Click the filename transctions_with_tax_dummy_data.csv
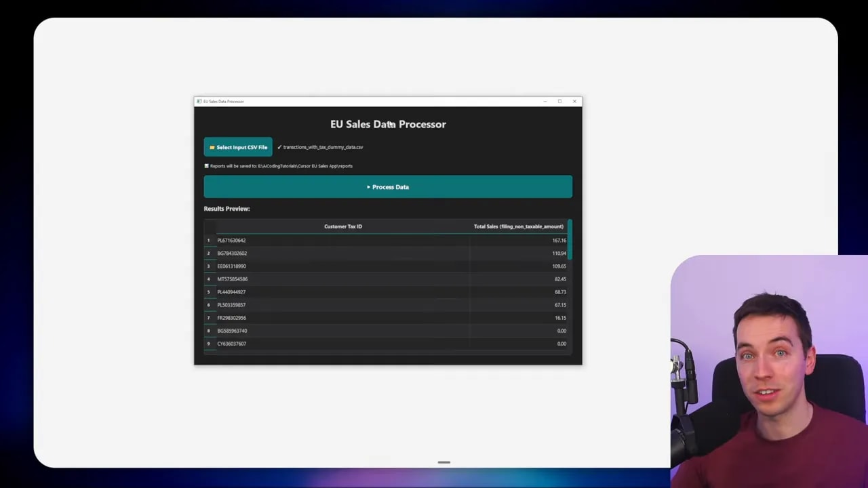The height and width of the screenshot is (488, 868). tap(323, 147)
